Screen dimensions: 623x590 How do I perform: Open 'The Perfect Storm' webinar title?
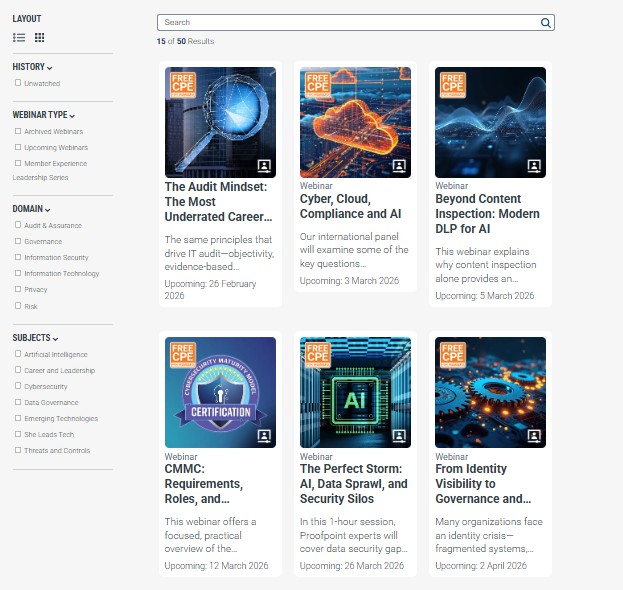(x=354, y=483)
